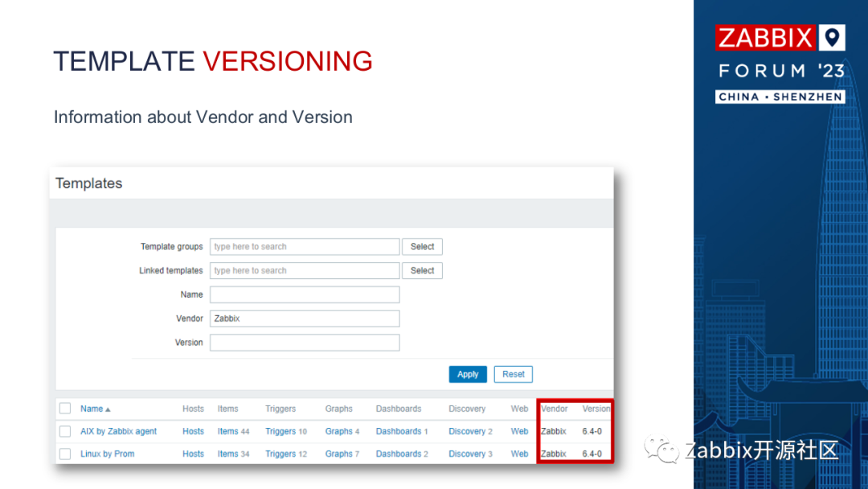Tick the select-all checkbox in the table header
Image resolution: width=868 pixels, height=489 pixels.
coord(65,409)
